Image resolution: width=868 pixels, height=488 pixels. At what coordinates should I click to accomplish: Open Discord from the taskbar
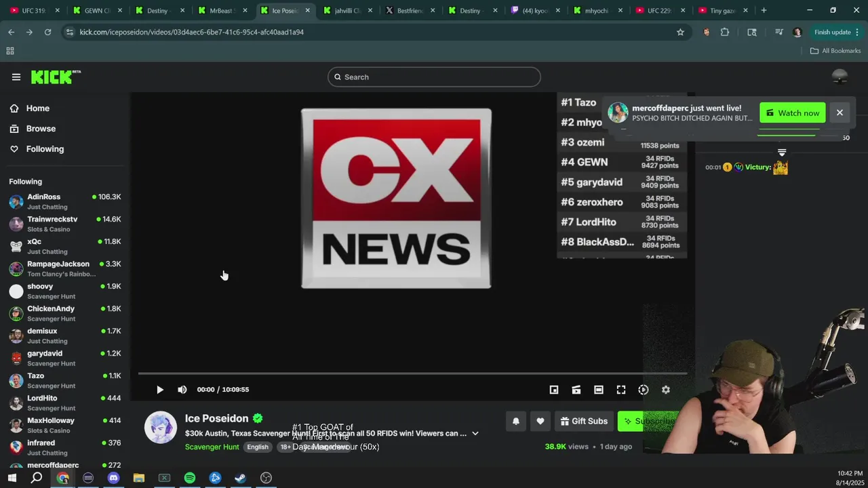pyautogui.click(x=113, y=478)
